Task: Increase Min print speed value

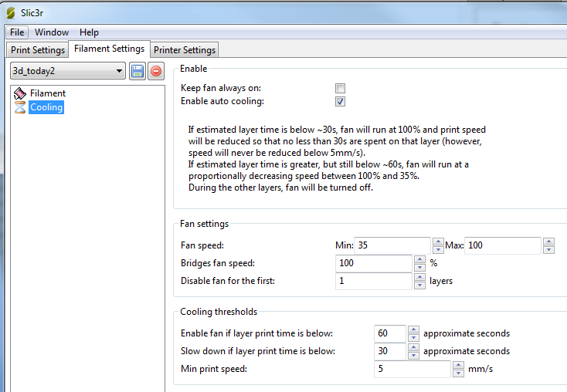Action: click(x=458, y=365)
